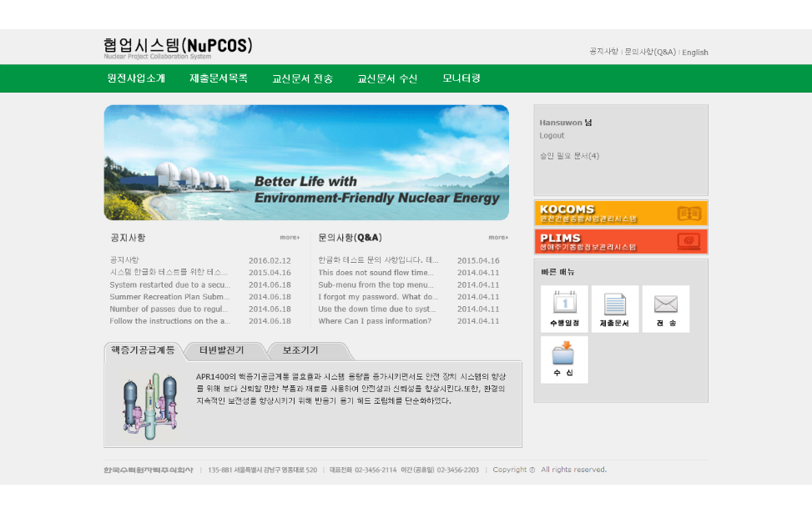The image size is (812, 513).
Task: Expand 문의사항(Q&A) list with more link
Action: (498, 238)
